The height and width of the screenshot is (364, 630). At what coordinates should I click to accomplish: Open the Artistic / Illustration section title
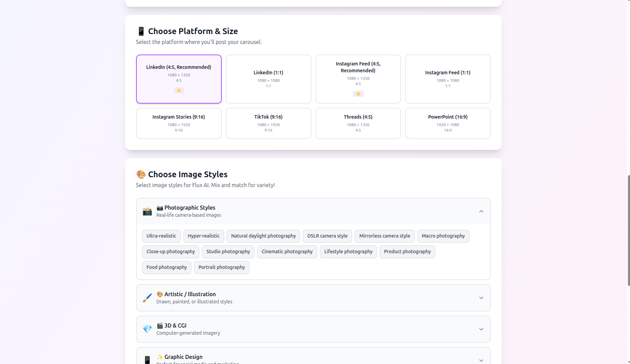[x=186, y=294]
